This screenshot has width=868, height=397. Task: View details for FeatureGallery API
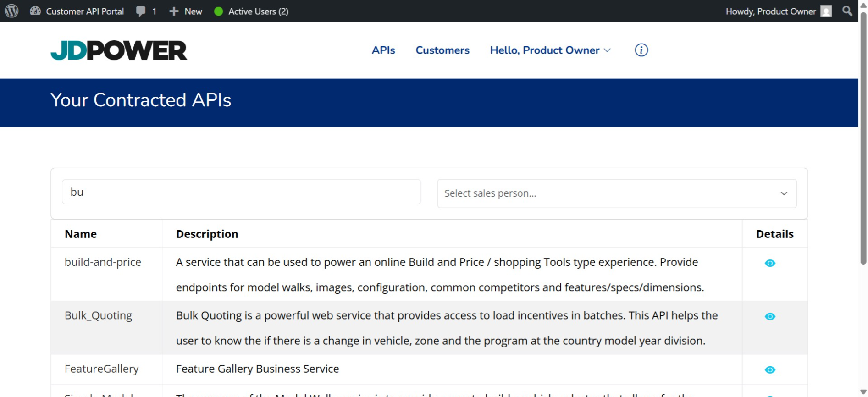[770, 370]
